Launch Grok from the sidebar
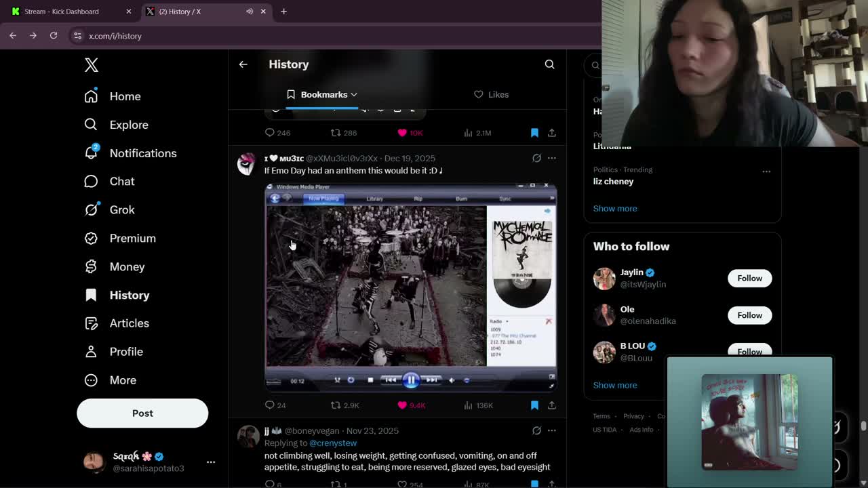This screenshot has width=868, height=488. (x=109, y=210)
